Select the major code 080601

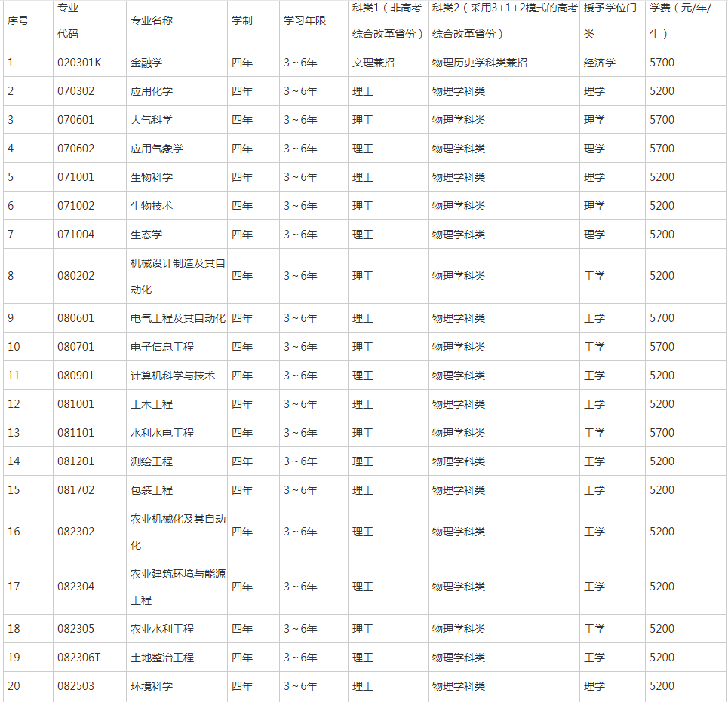(x=75, y=318)
